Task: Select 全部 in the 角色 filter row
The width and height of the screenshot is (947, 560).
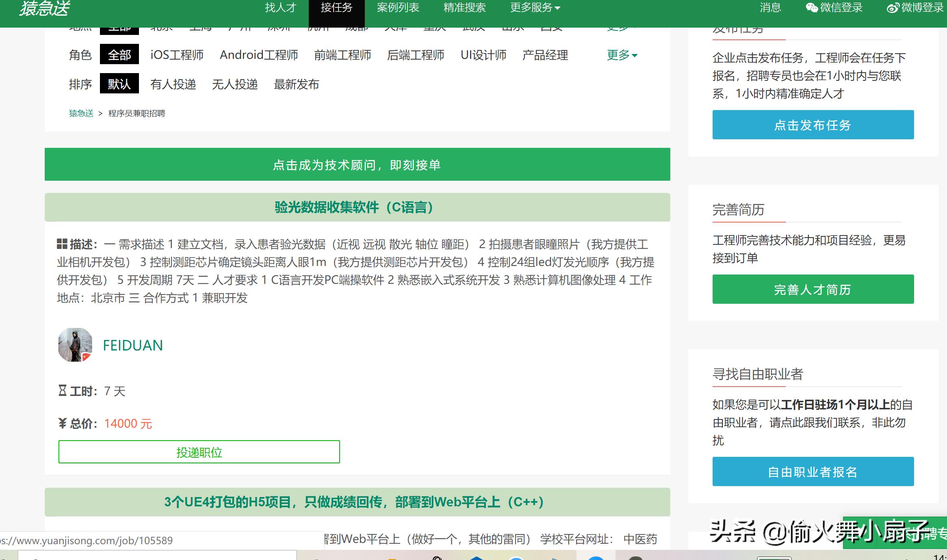Action: (120, 54)
